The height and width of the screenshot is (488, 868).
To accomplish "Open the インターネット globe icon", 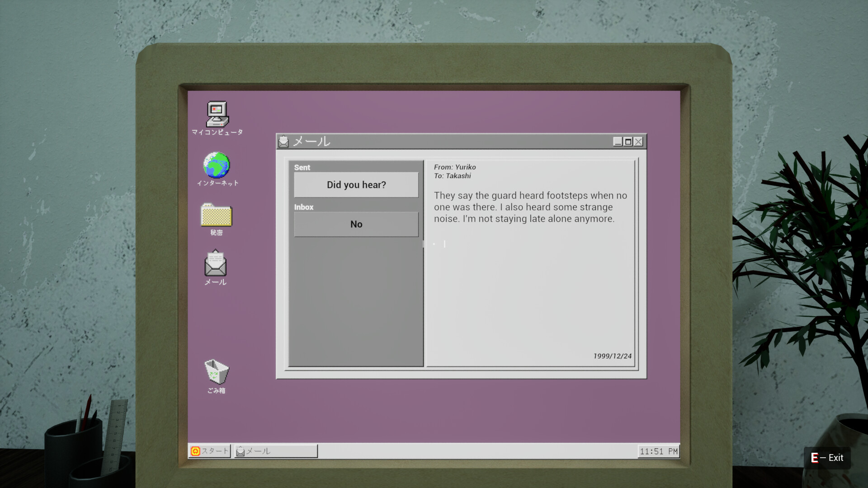I will pyautogui.click(x=217, y=165).
